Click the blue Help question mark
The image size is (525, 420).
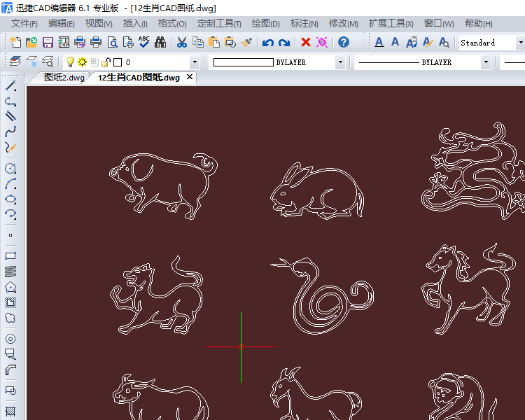(344, 42)
